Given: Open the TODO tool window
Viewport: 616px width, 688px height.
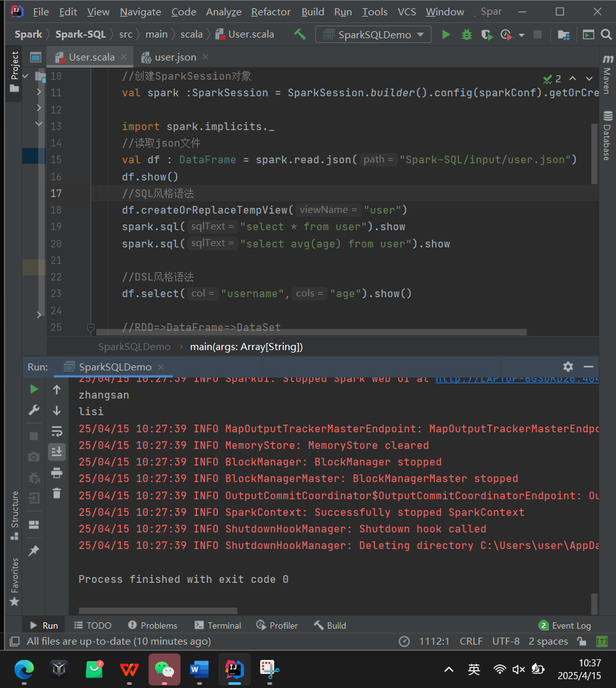Looking at the screenshot, I should click(92, 626).
